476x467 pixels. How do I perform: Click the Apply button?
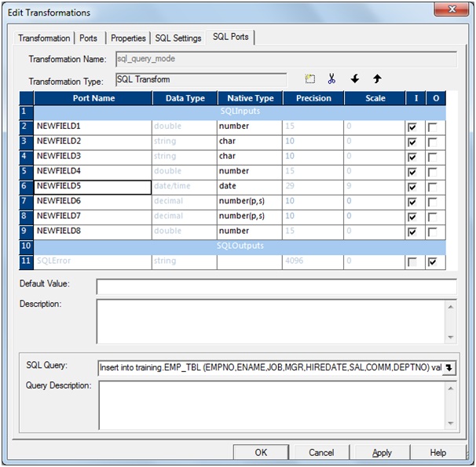tap(382, 452)
